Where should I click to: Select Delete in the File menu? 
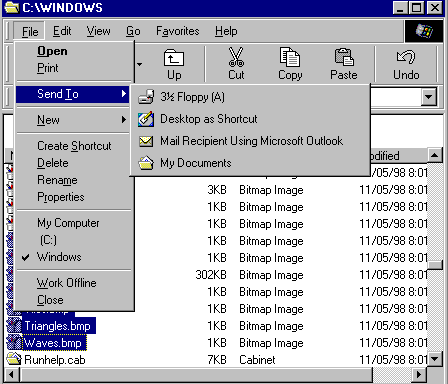click(74, 163)
